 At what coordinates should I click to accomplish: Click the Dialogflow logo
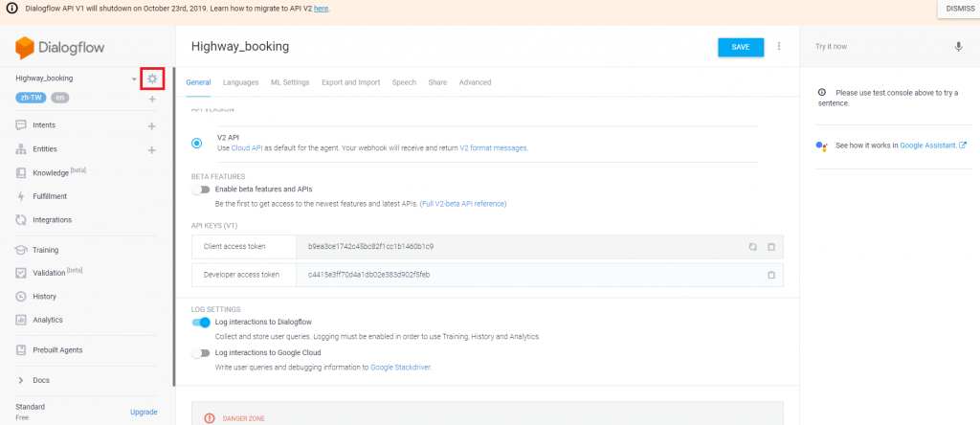[60, 48]
